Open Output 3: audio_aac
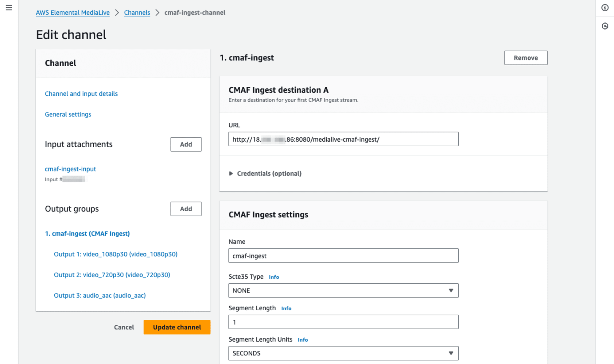 point(100,295)
